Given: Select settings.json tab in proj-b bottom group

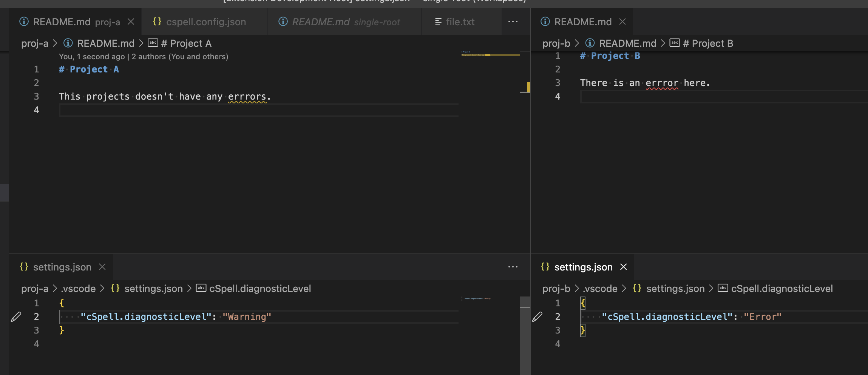Looking at the screenshot, I should click(x=583, y=267).
